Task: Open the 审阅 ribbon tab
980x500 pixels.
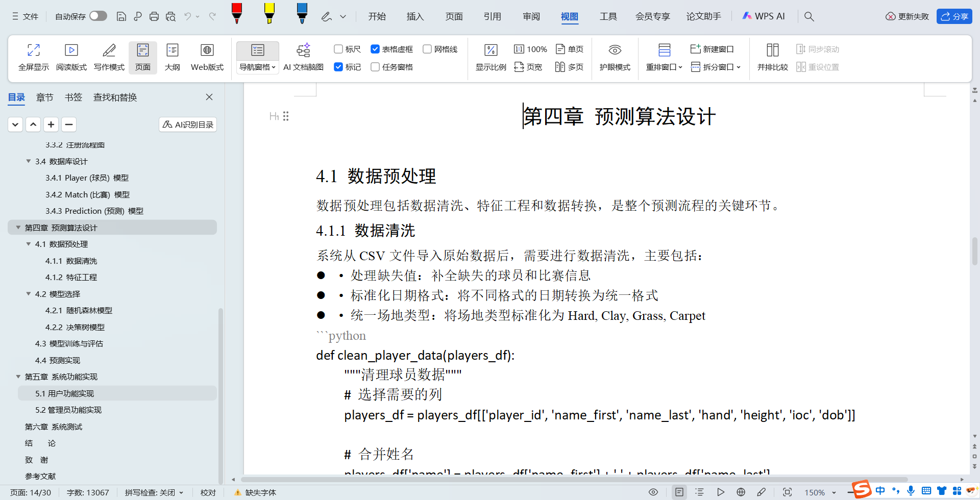Action: tap(531, 16)
